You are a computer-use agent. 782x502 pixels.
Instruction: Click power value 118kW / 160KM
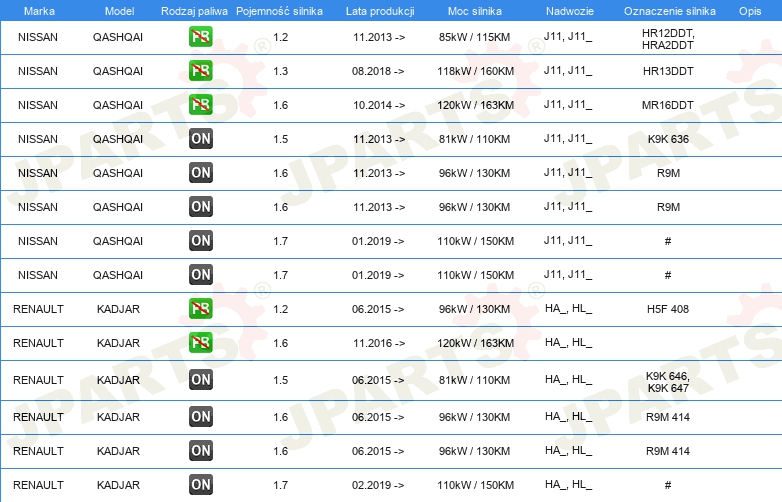(x=475, y=71)
